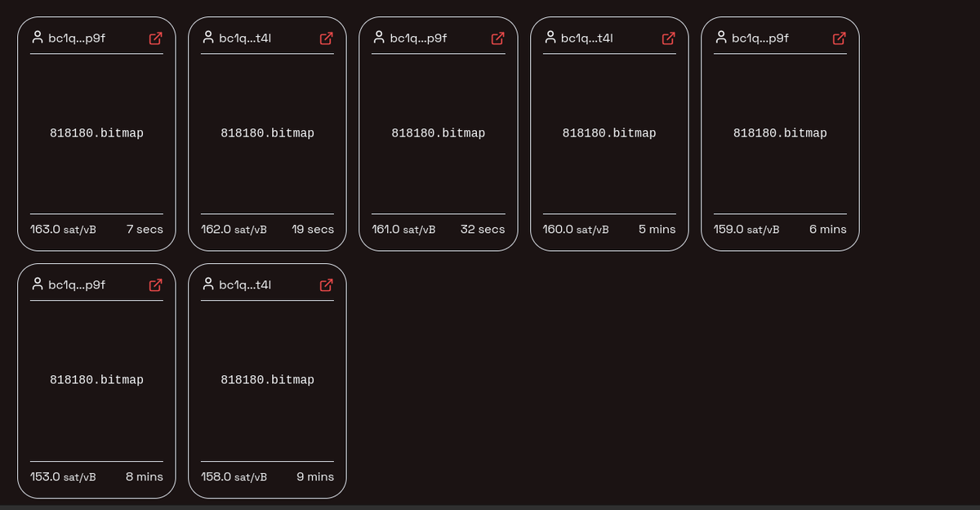Click the '8 mins' timestamp
The image size is (980, 510).
click(145, 476)
